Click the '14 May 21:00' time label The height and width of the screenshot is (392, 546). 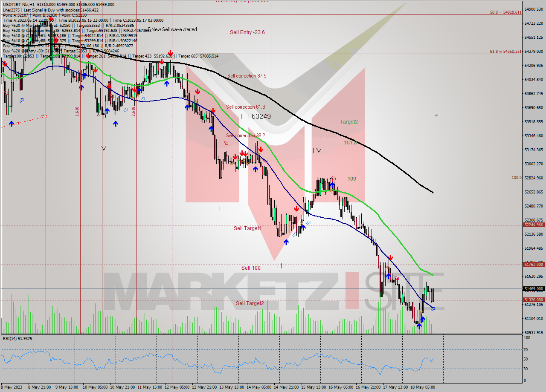point(286,387)
